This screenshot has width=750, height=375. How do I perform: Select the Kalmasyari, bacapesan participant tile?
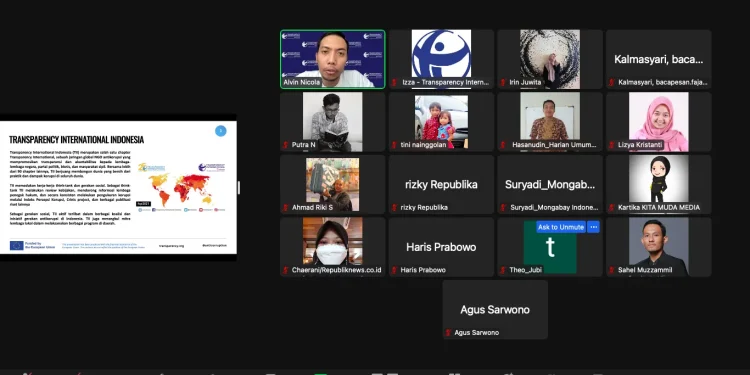pyautogui.click(x=659, y=59)
